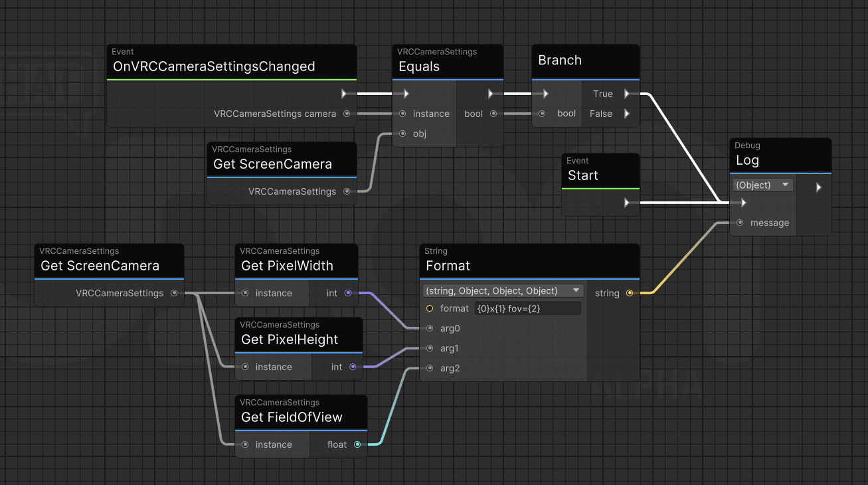Click the Branch node False flow output arrow
This screenshot has height=485, width=868.
(x=626, y=114)
